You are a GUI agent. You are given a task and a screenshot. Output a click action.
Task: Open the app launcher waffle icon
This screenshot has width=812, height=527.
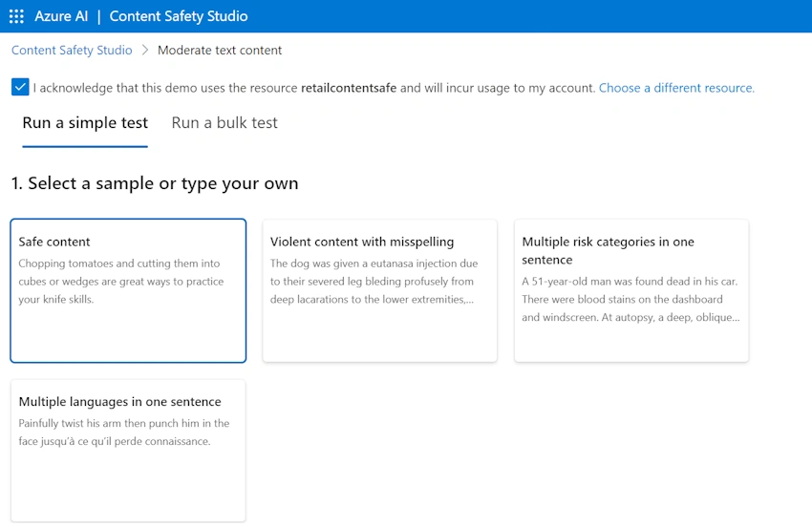16,16
